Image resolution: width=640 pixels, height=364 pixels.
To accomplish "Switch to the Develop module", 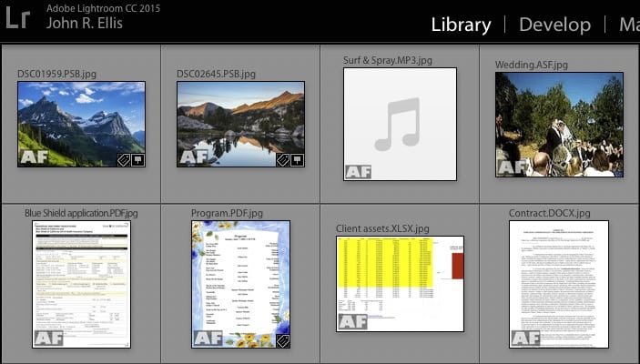I will tap(554, 25).
